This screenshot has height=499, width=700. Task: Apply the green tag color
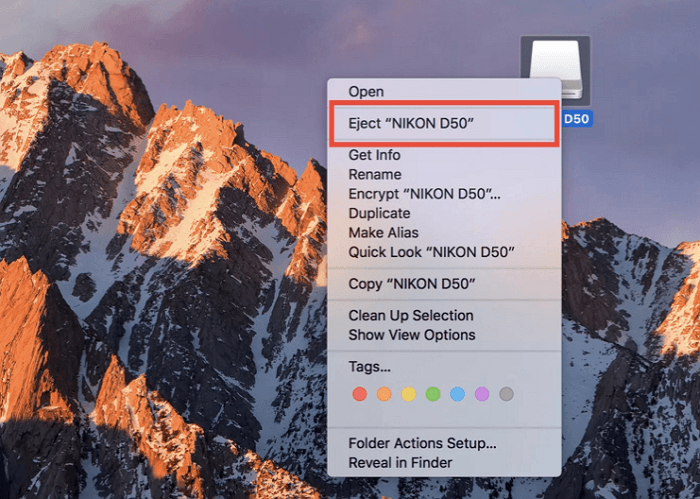click(x=433, y=394)
